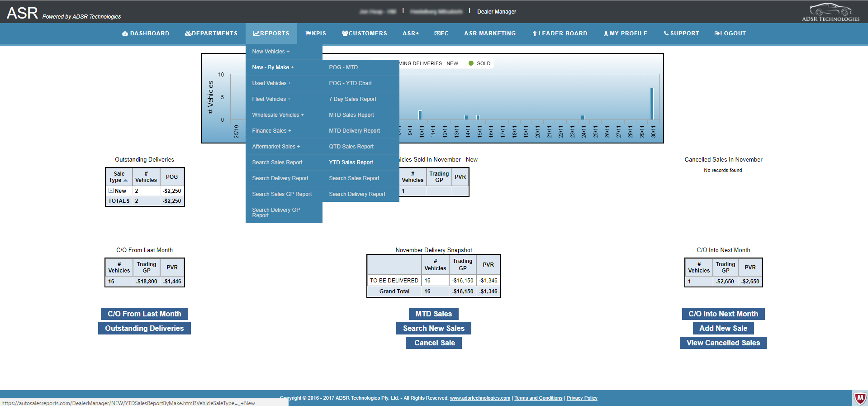Open MTD Delivery Report from submenu
The image size is (868, 406).
[354, 131]
